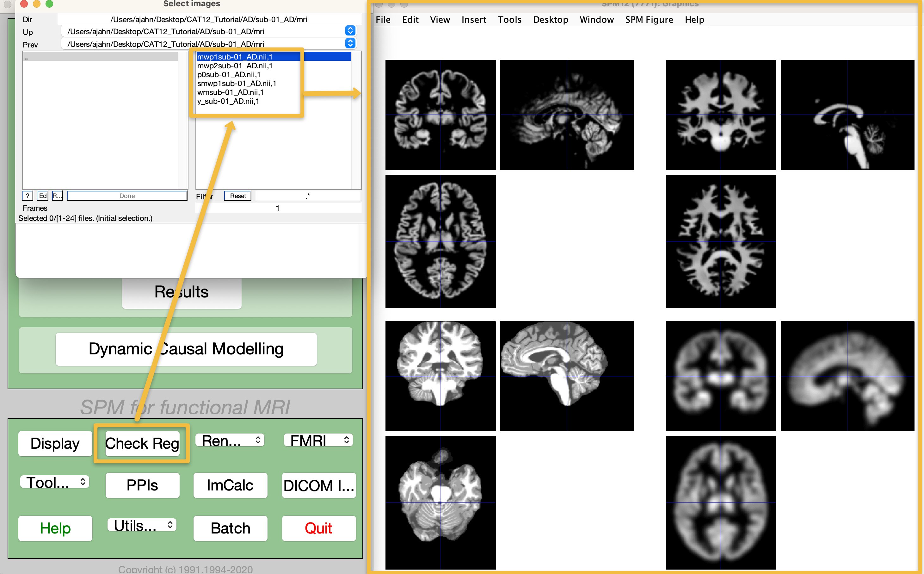The height and width of the screenshot is (574, 924).
Task: Click gray matter axial view
Action: [440, 241]
